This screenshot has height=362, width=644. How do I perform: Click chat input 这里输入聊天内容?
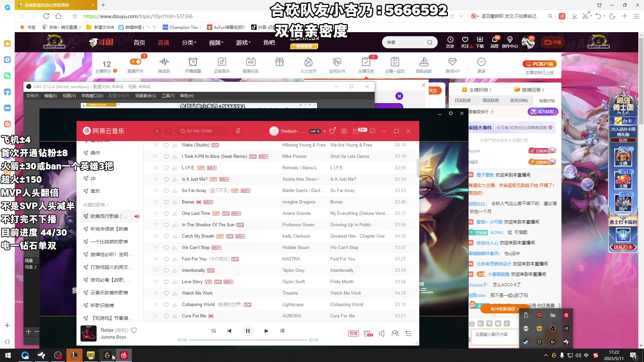tap(495, 335)
